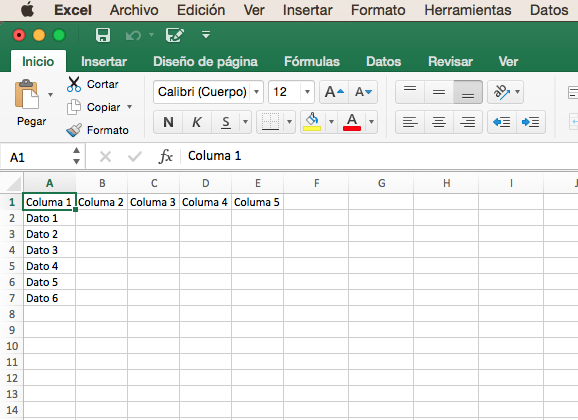Select cell containing Dato 6
This screenshot has width=578, height=420.
pyautogui.click(x=49, y=298)
